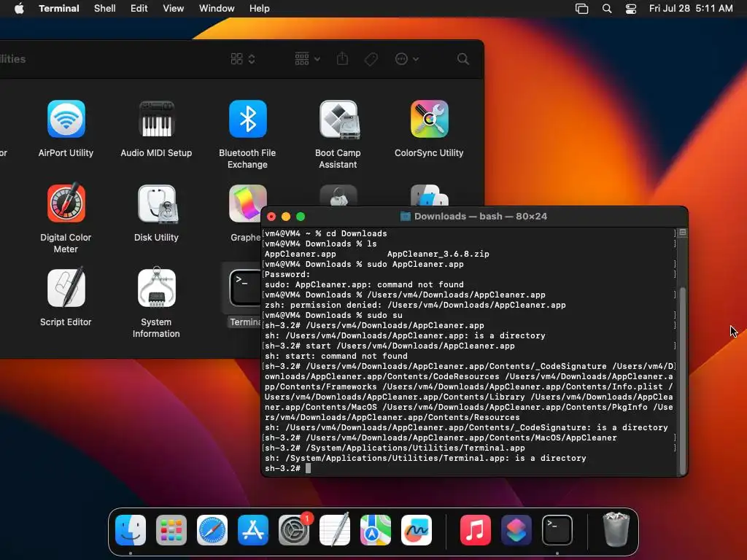Launch Safari from the Dock
This screenshot has width=747, height=560.
tap(212, 530)
